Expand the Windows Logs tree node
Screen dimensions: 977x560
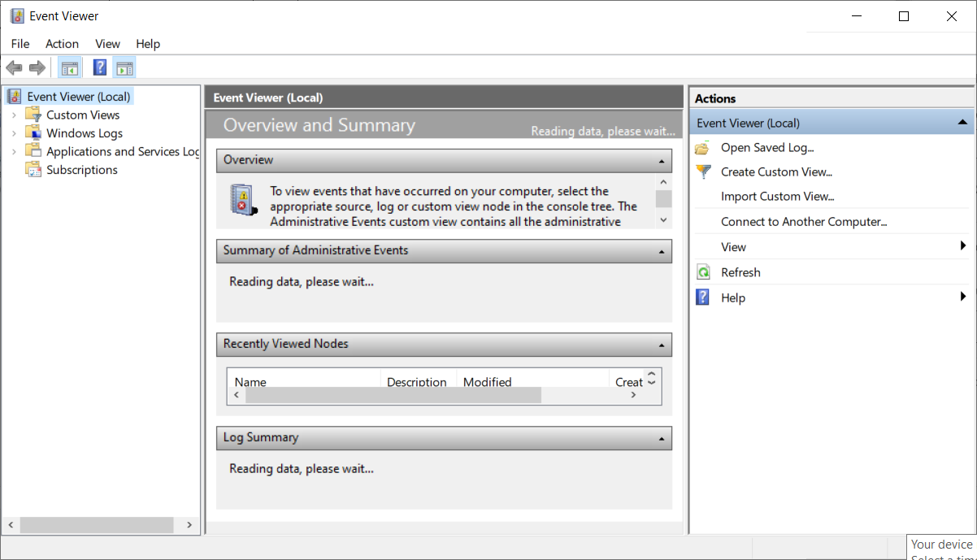(14, 133)
